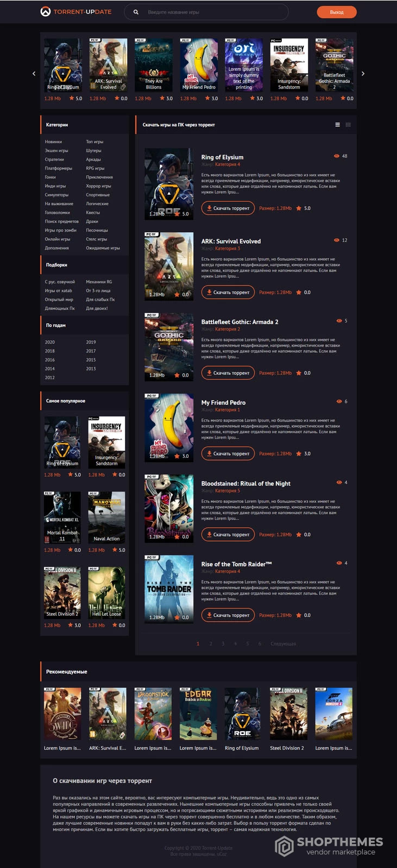Open the Онлайн игры category
This screenshot has width=397, height=868.
tap(57, 239)
